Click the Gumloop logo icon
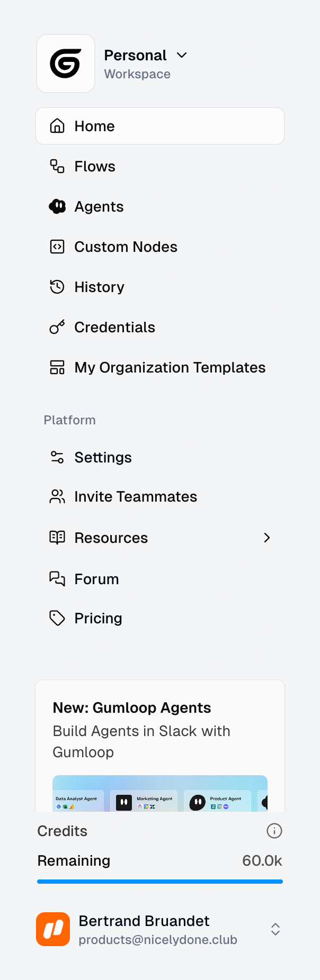320x980 pixels. (66, 63)
